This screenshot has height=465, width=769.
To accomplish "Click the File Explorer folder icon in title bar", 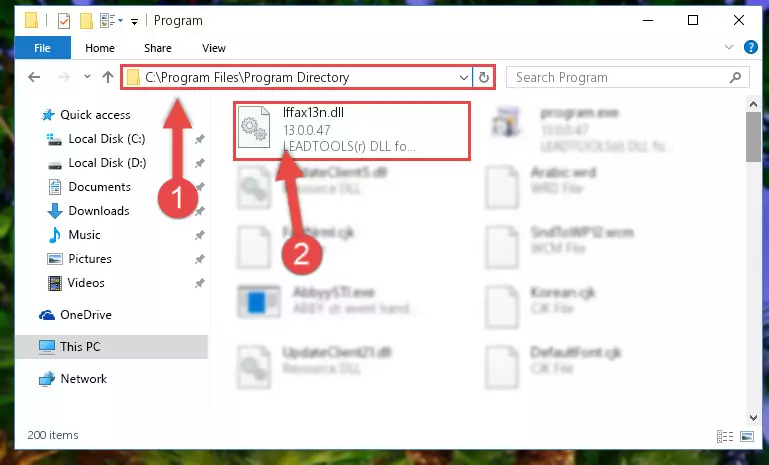I will [31, 20].
